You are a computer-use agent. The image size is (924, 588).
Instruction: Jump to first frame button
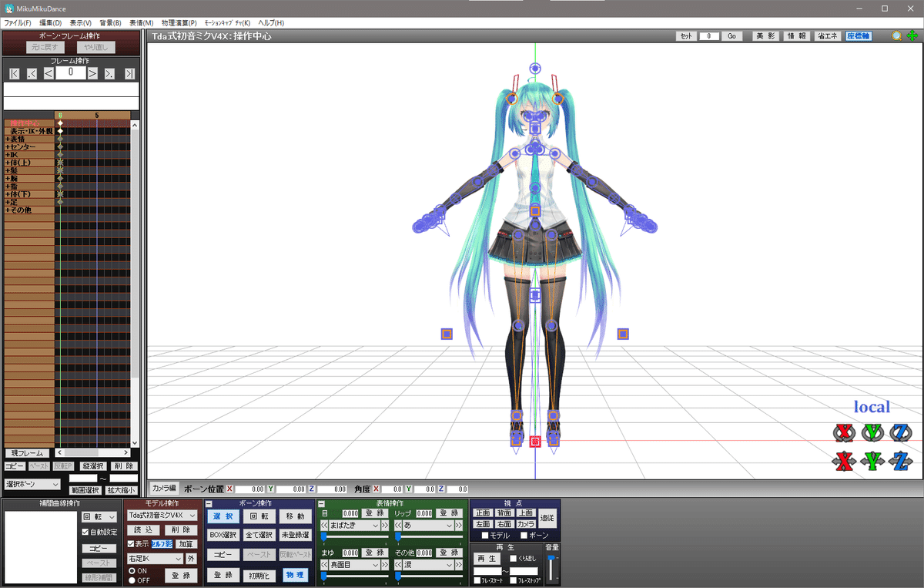pyautogui.click(x=15, y=73)
